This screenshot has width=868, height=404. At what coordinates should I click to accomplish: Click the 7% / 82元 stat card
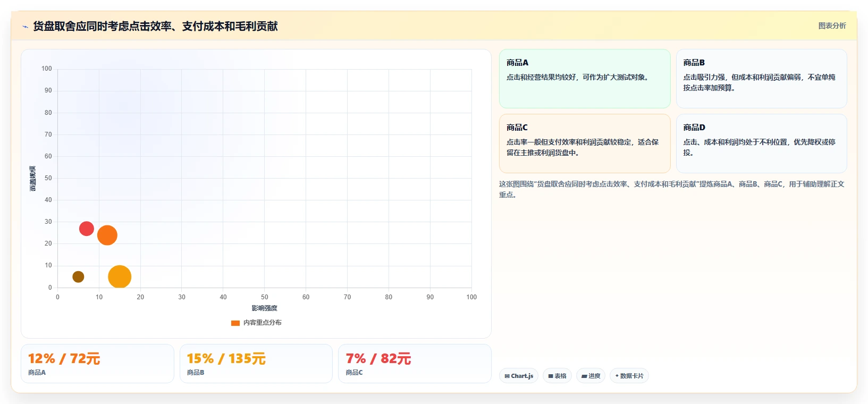[x=415, y=364]
